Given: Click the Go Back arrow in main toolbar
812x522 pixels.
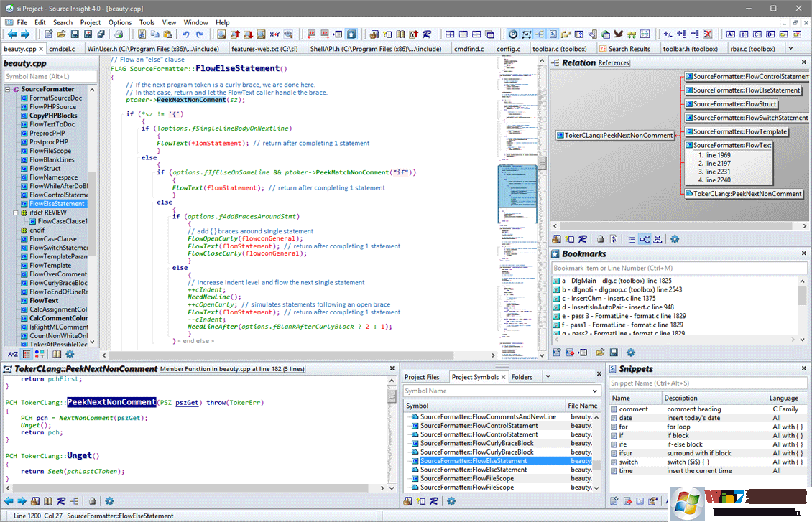Looking at the screenshot, I should (11, 34).
